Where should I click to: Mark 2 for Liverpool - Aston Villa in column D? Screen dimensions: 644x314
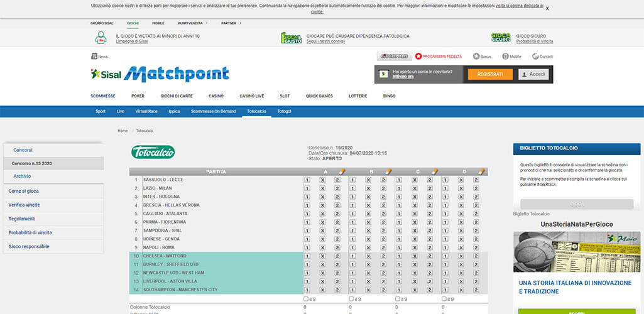pyautogui.click(x=476, y=281)
